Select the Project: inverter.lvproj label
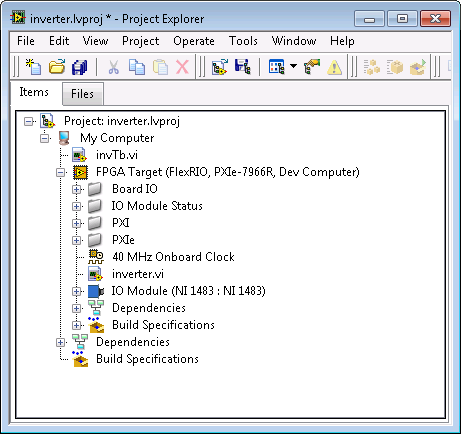461x434 pixels. point(122,121)
